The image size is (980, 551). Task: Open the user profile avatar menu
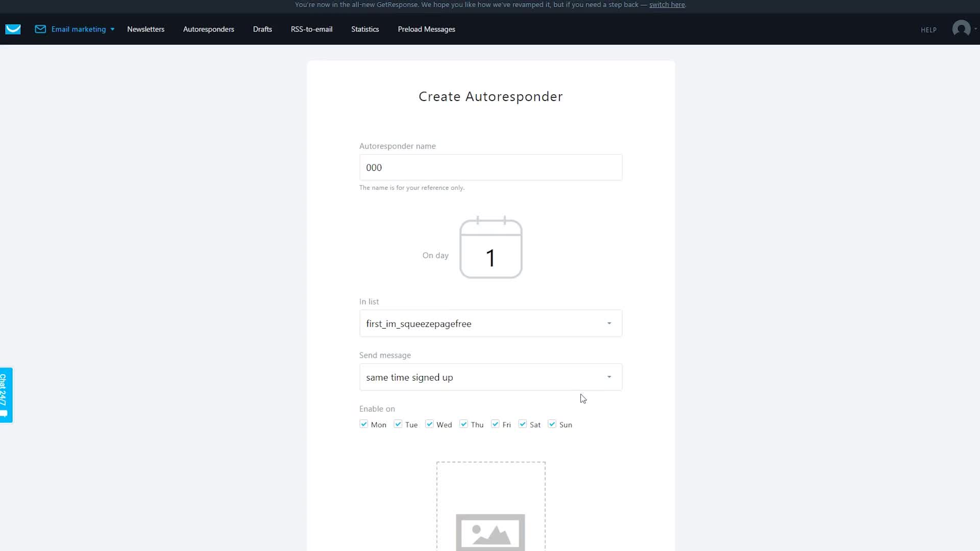961,29
